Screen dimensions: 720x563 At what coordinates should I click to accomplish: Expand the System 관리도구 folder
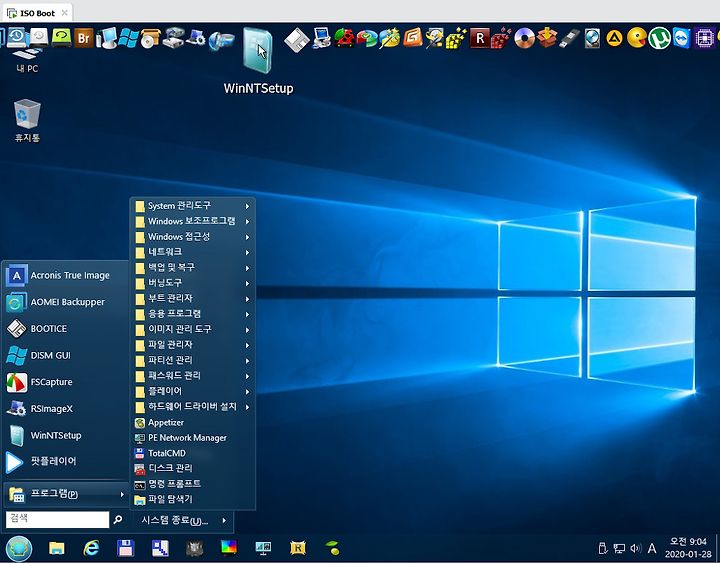[193, 206]
